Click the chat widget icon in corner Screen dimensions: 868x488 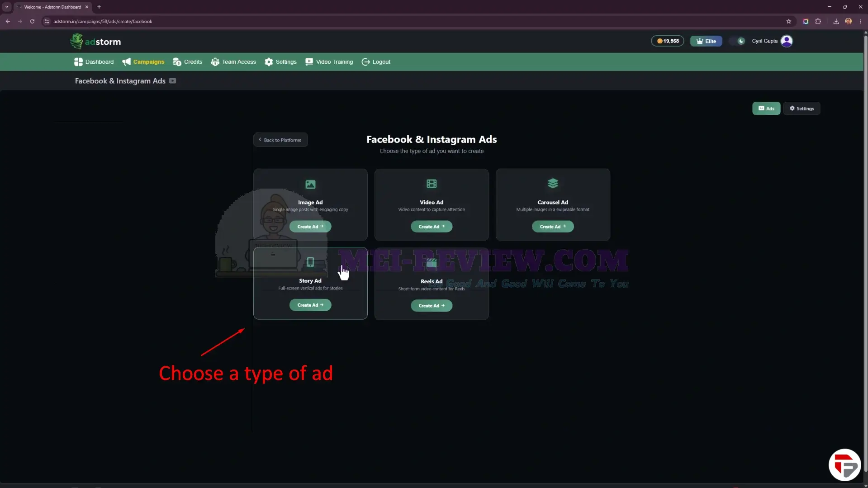[x=844, y=464]
